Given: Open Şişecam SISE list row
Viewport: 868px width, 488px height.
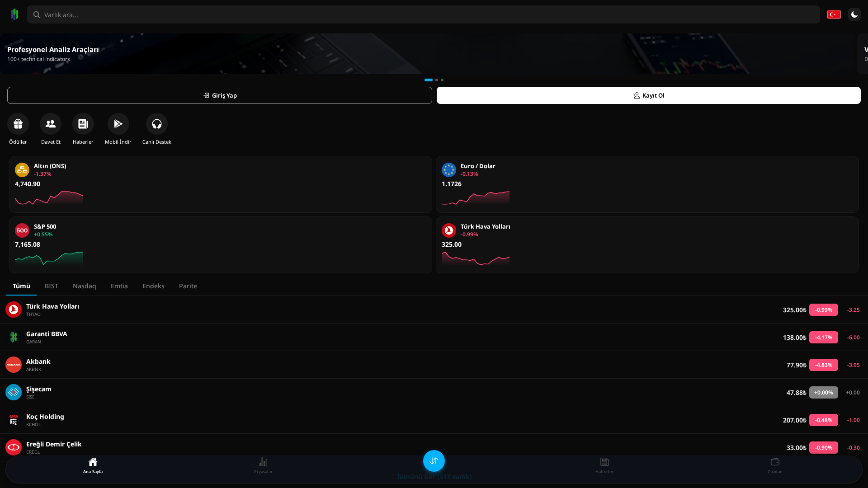Looking at the screenshot, I should pyautogui.click(x=434, y=392).
